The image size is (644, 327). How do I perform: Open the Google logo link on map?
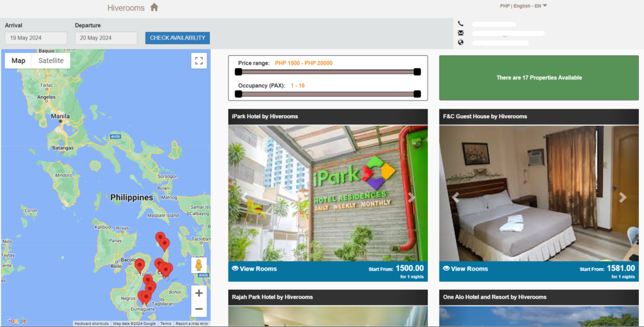(16, 321)
